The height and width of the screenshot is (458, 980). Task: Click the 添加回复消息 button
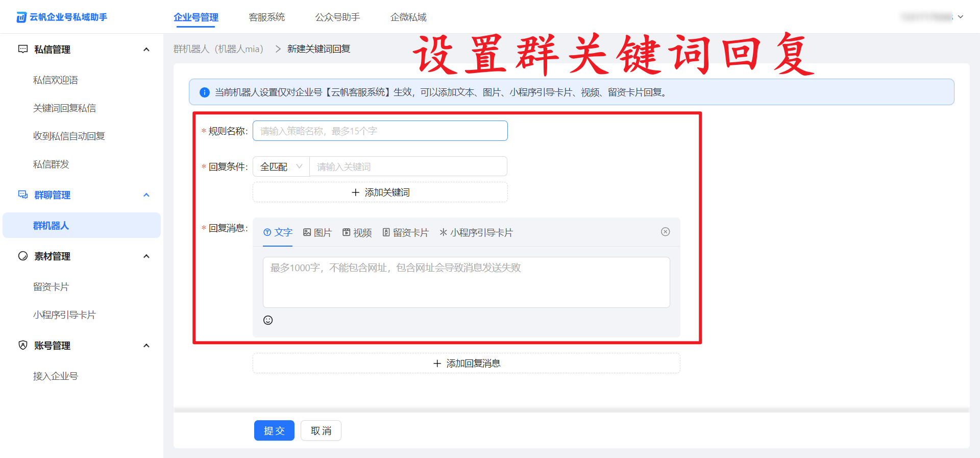(467, 364)
